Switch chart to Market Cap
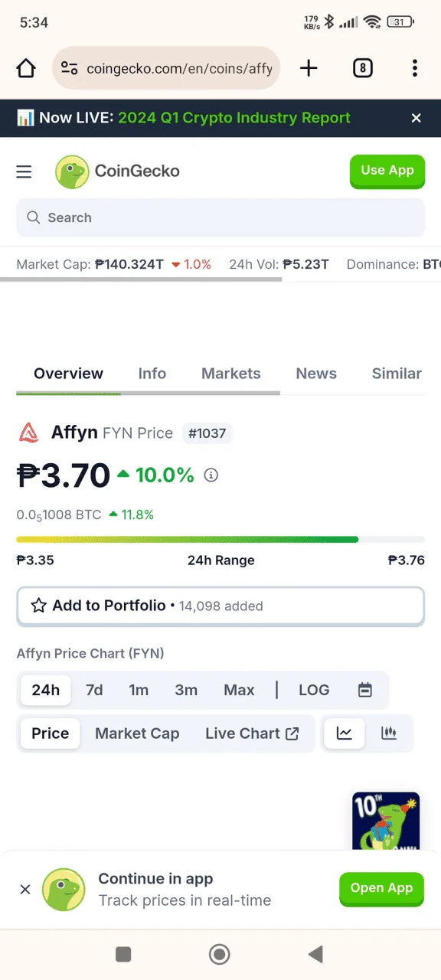 [x=137, y=733]
